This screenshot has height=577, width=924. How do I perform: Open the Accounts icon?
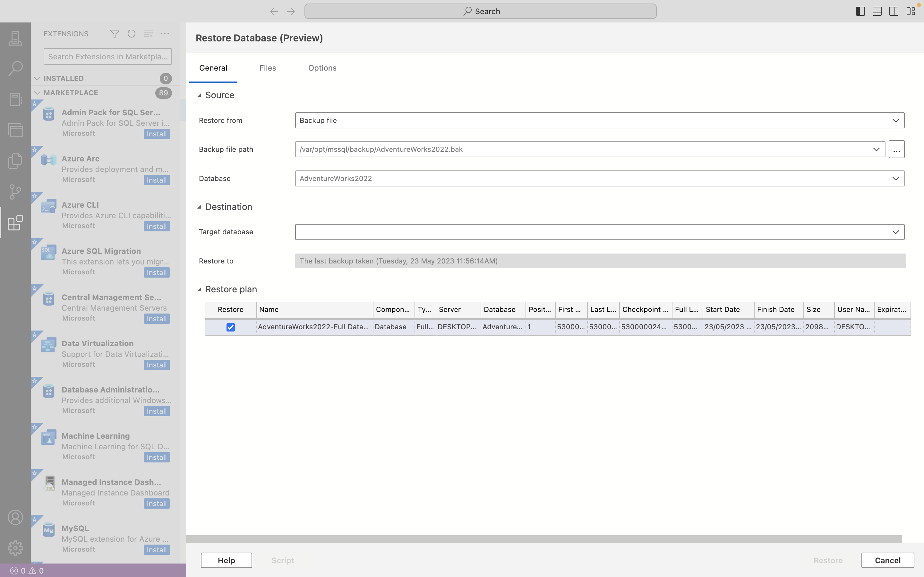tap(15, 517)
